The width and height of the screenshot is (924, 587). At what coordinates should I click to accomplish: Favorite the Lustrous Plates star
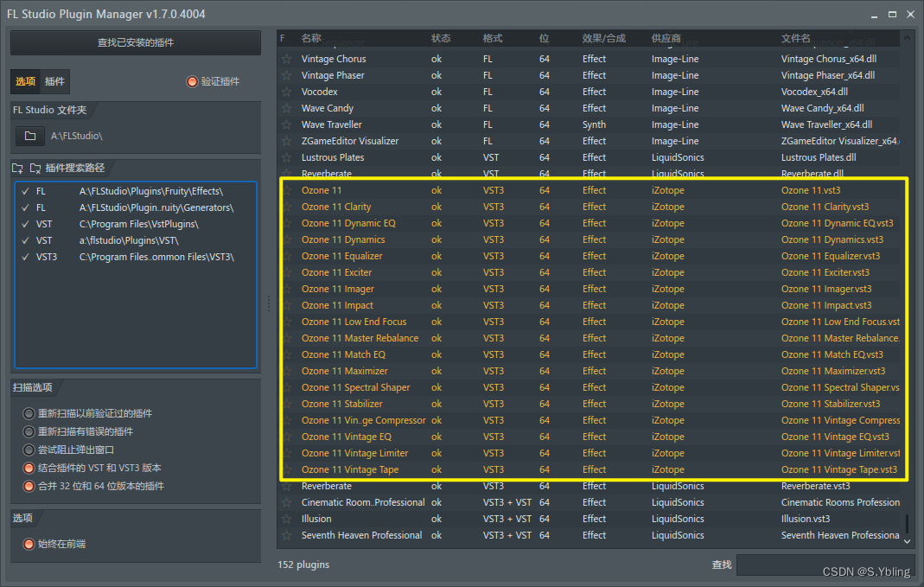[286, 158]
